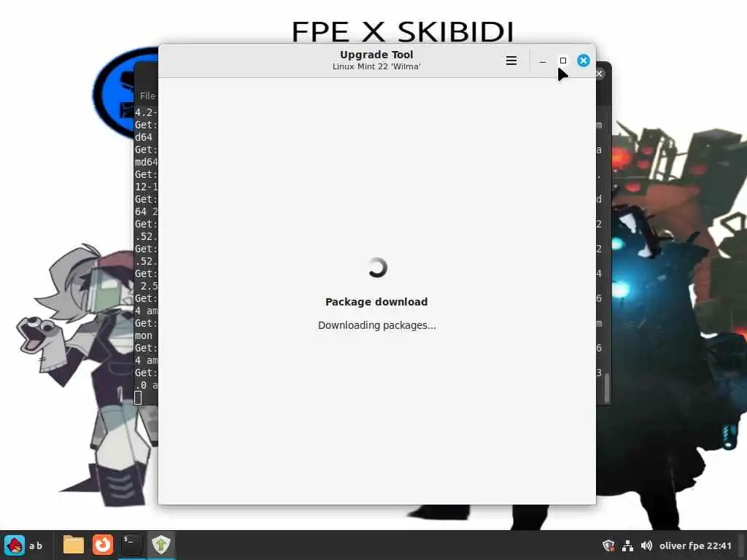Open the Angry Birds start menu icon

[15, 545]
